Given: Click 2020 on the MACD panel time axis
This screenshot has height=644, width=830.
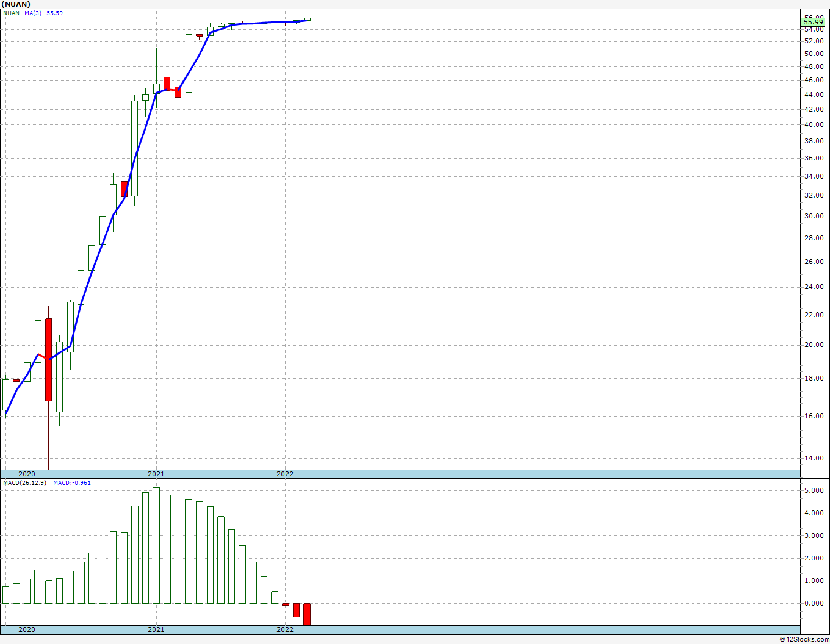Looking at the screenshot, I should pyautogui.click(x=27, y=629).
